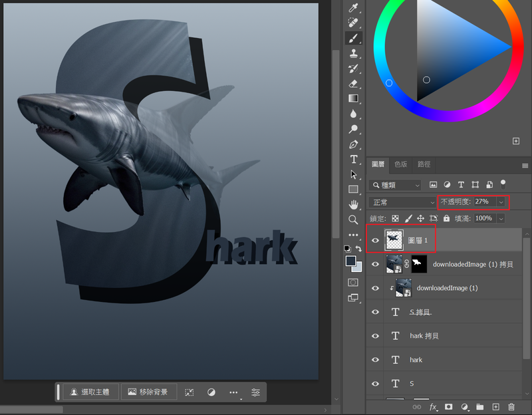Expand the 不透明度 opacity dropdown arrow
Viewport: 532px width, 415px height.
[501, 202]
